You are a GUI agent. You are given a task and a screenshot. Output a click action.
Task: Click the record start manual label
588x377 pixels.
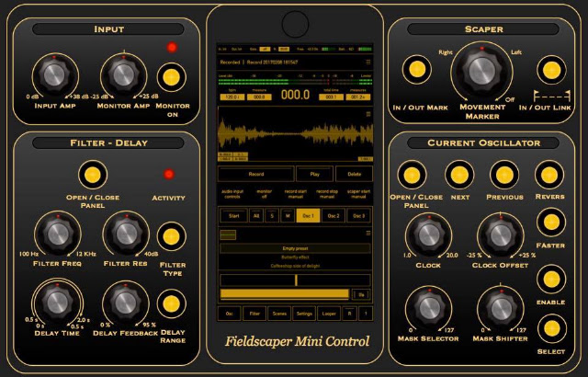[x=296, y=194]
